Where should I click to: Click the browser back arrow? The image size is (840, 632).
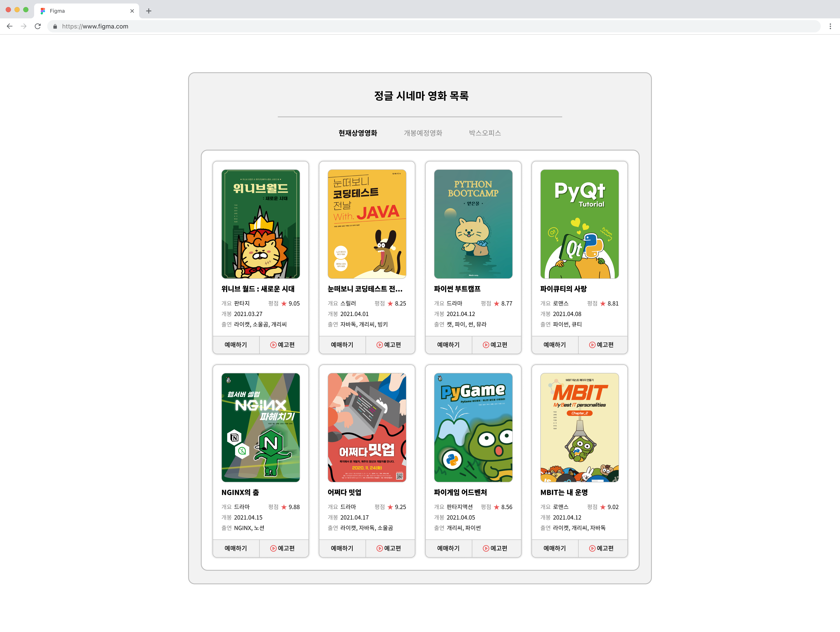tap(10, 26)
